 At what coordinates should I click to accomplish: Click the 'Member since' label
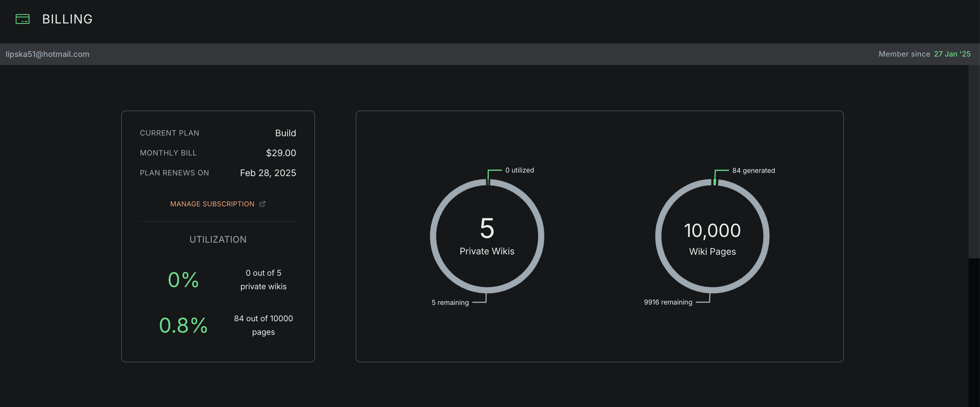904,54
